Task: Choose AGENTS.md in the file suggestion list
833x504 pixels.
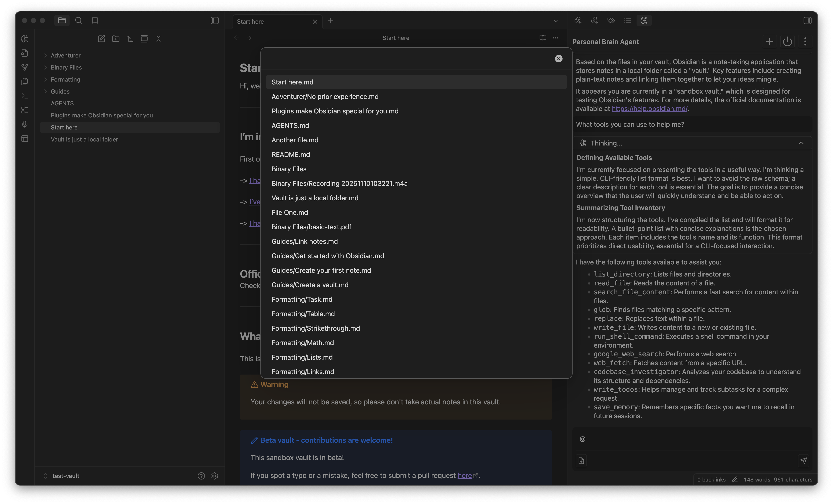Action: (290, 126)
